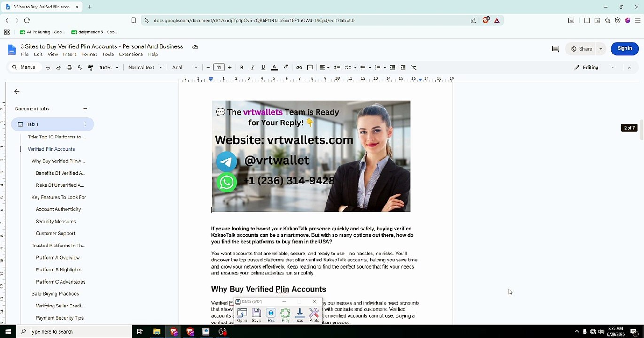The image size is (644, 338).
Task: Open the Editing mode dropdown
Action: pos(594,68)
